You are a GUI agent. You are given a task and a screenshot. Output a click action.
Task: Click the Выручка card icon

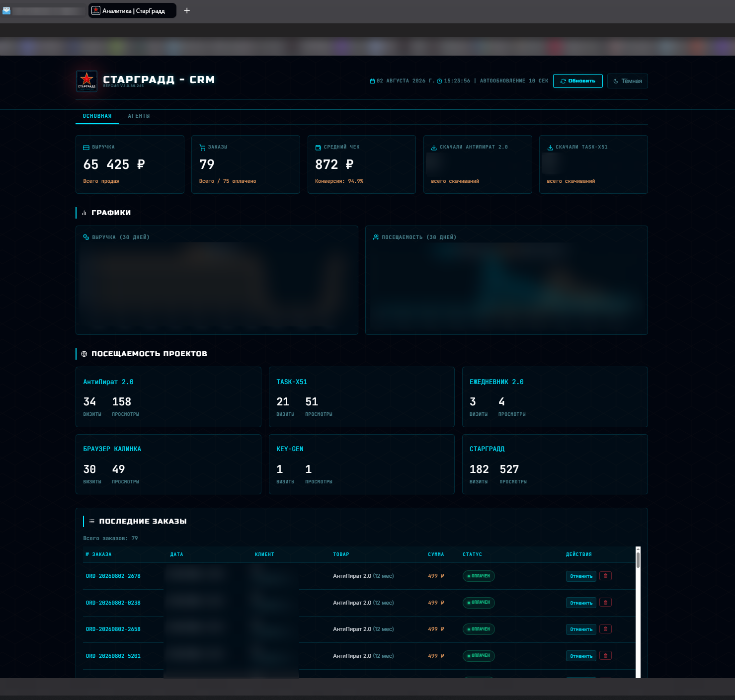(x=86, y=148)
